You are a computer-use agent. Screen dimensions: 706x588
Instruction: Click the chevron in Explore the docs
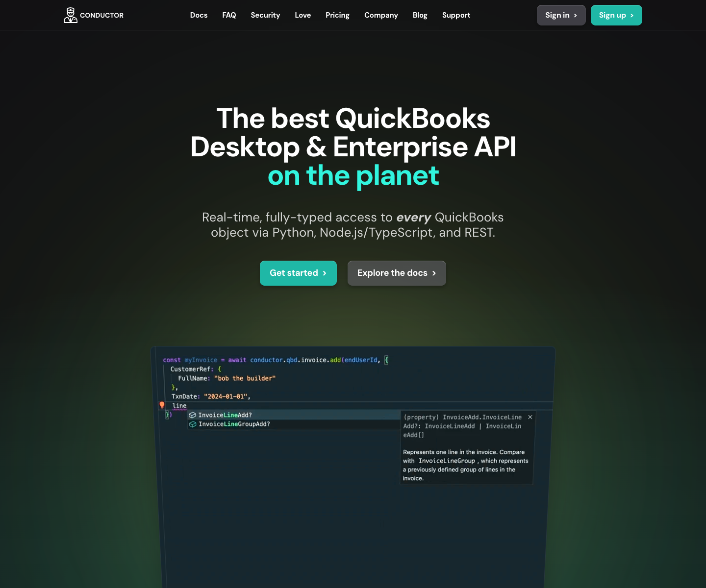point(434,273)
